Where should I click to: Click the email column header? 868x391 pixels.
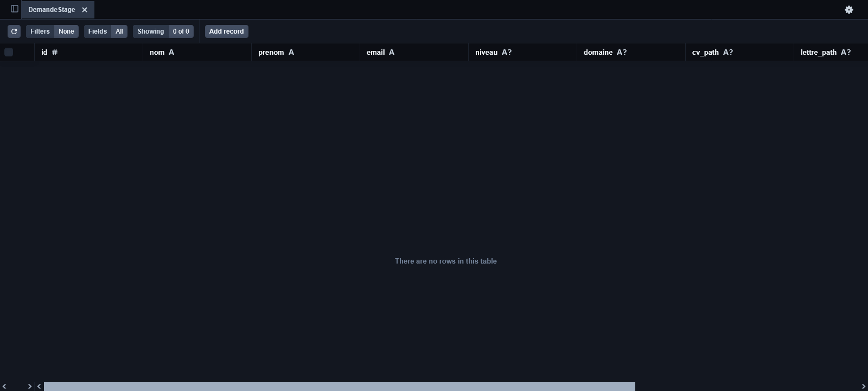414,52
